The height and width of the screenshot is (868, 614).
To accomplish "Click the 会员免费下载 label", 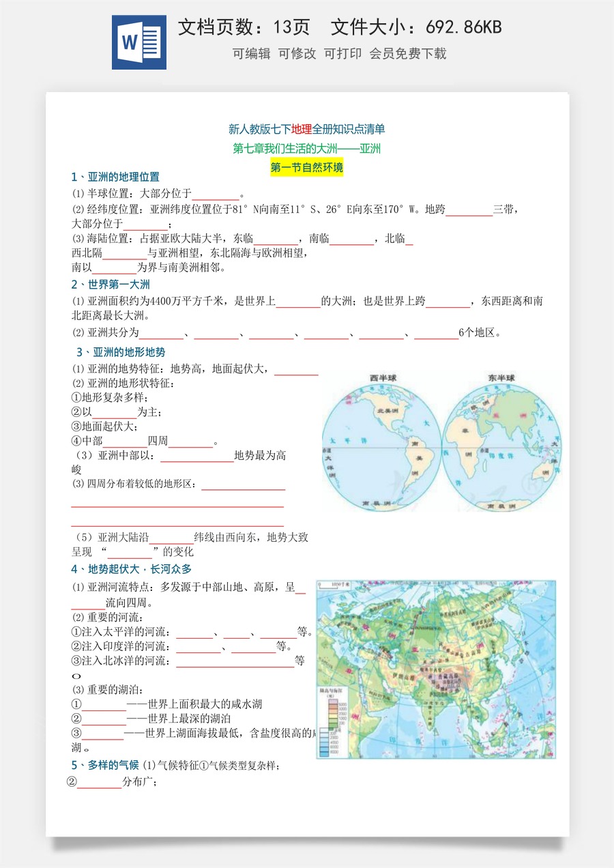I will [x=408, y=54].
